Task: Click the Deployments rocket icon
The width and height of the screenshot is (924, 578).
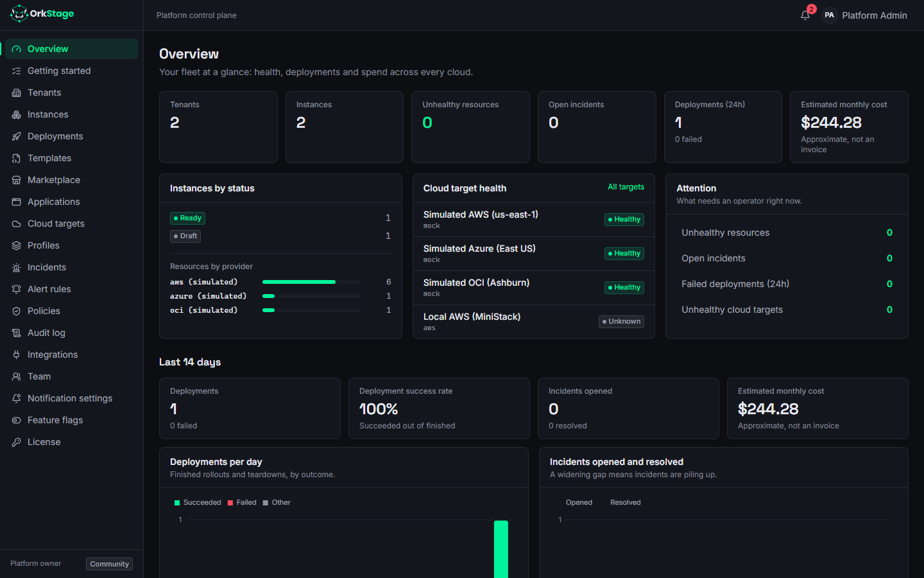Action: (x=16, y=136)
